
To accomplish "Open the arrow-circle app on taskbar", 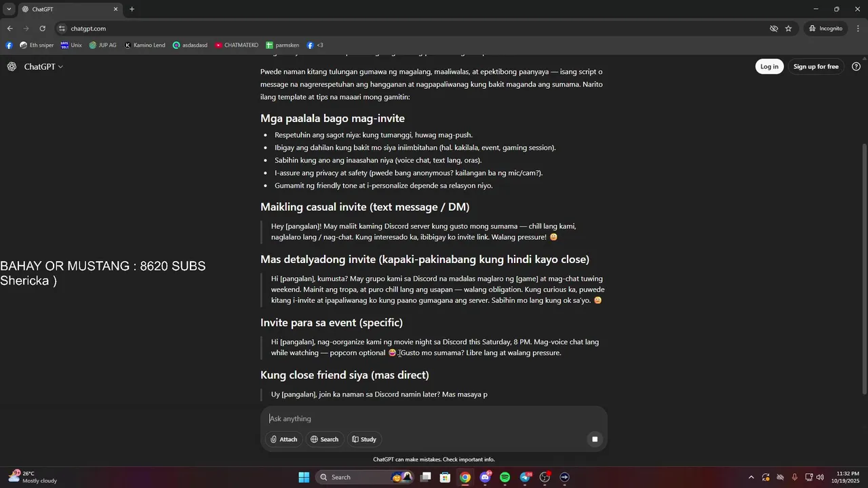I will (x=564, y=477).
